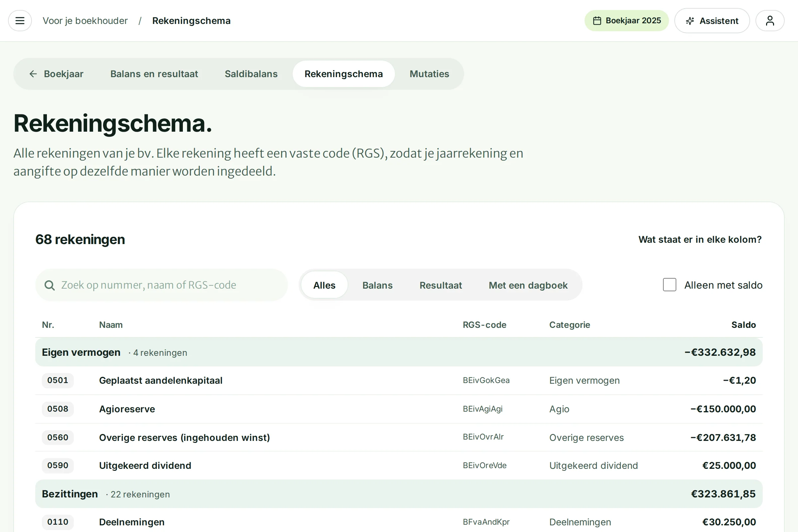The width and height of the screenshot is (798, 532).
Task: Click the Saldo column header
Action: click(x=743, y=325)
